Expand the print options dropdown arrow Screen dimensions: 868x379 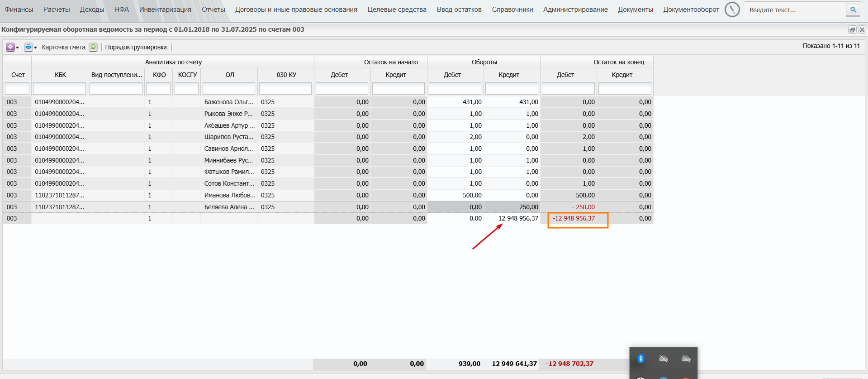click(35, 48)
